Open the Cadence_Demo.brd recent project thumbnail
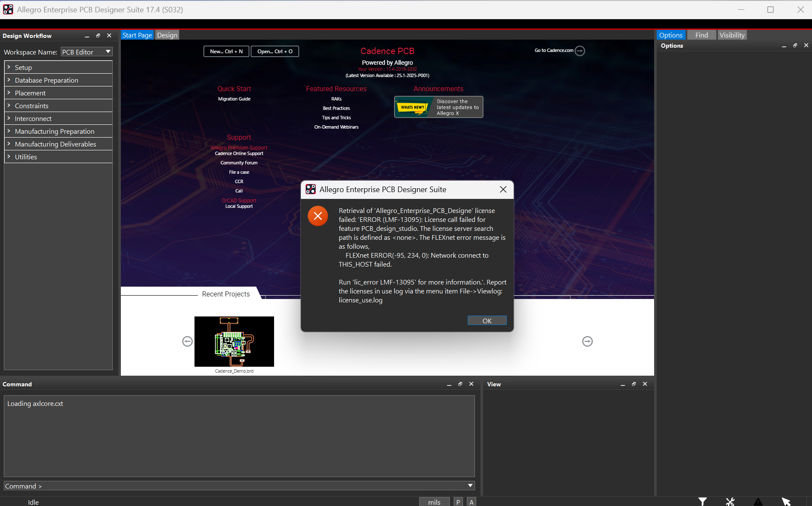The height and width of the screenshot is (506, 812). [234, 342]
